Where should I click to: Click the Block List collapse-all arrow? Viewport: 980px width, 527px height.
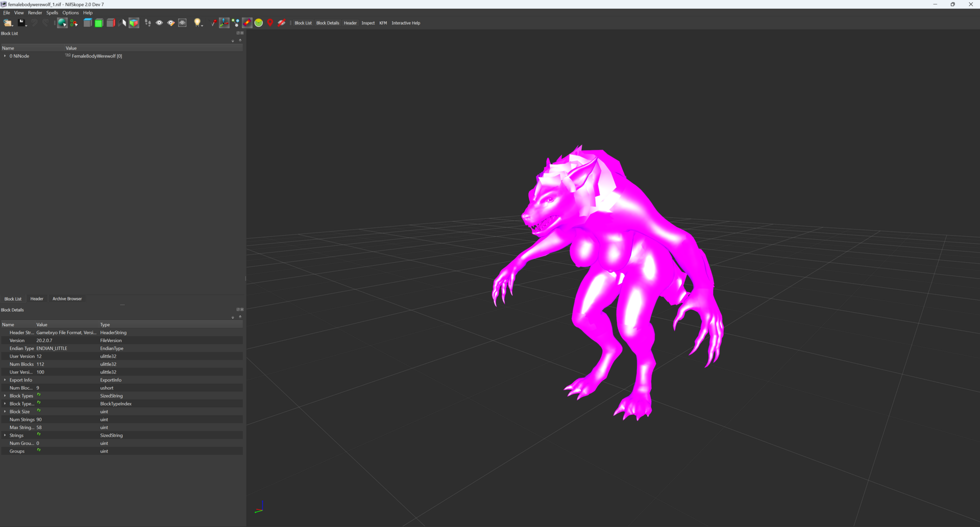[x=240, y=40]
